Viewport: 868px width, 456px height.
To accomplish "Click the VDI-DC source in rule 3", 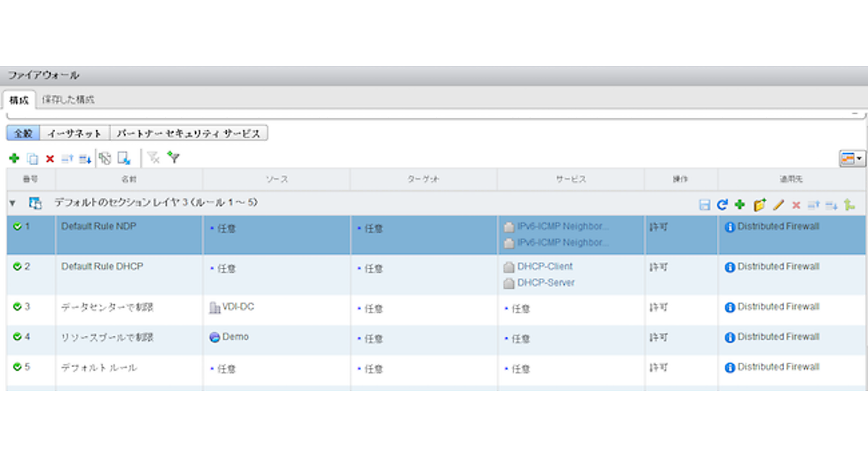I will (x=237, y=307).
